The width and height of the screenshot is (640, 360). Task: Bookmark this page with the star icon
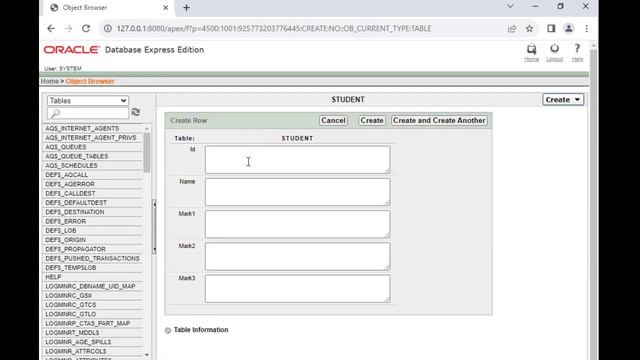point(529,29)
